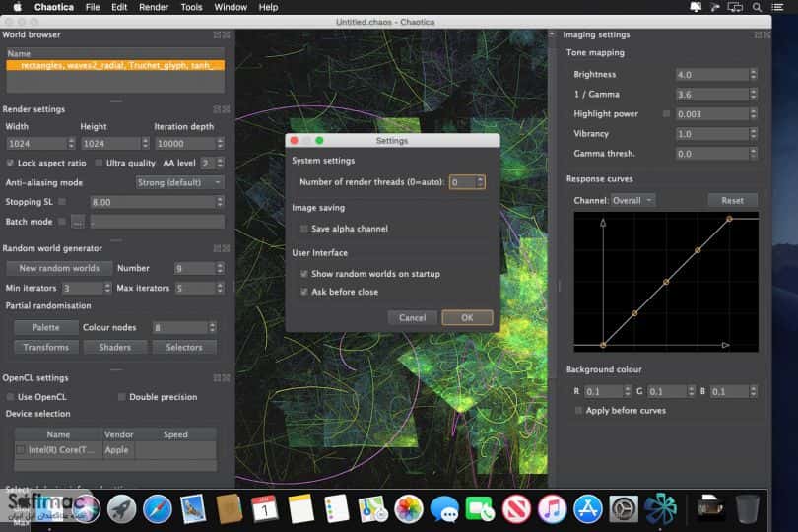Click top control point on response curve
This screenshot has height=532, width=798.
pos(729,219)
